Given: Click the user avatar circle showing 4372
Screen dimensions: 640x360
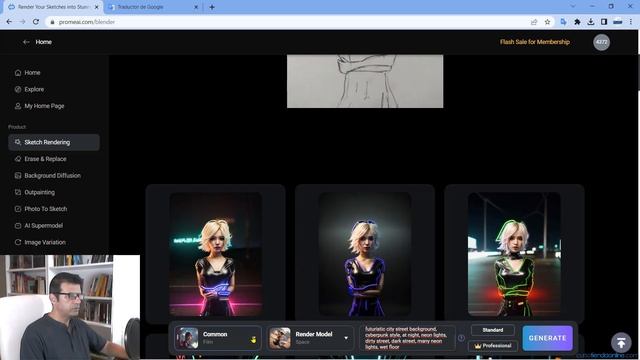Looking at the screenshot, I should [601, 42].
